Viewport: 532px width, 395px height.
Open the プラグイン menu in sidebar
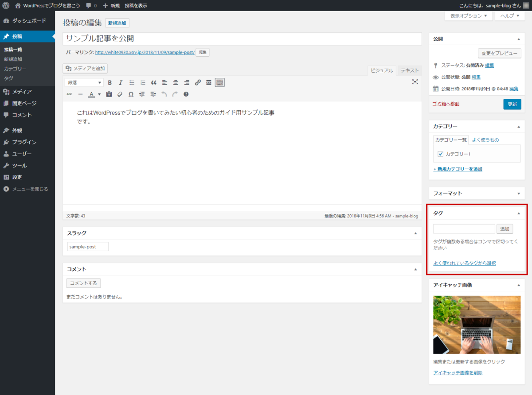(x=24, y=142)
